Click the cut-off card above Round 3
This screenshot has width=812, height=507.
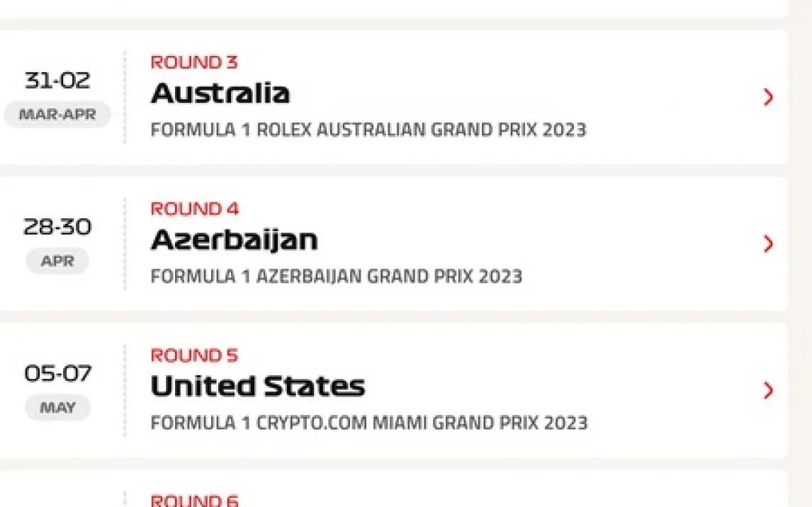394,8
